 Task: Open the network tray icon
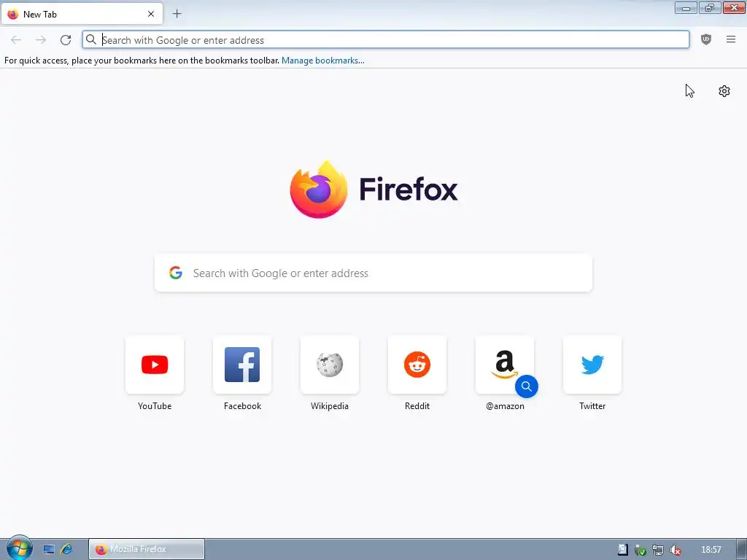(658, 550)
